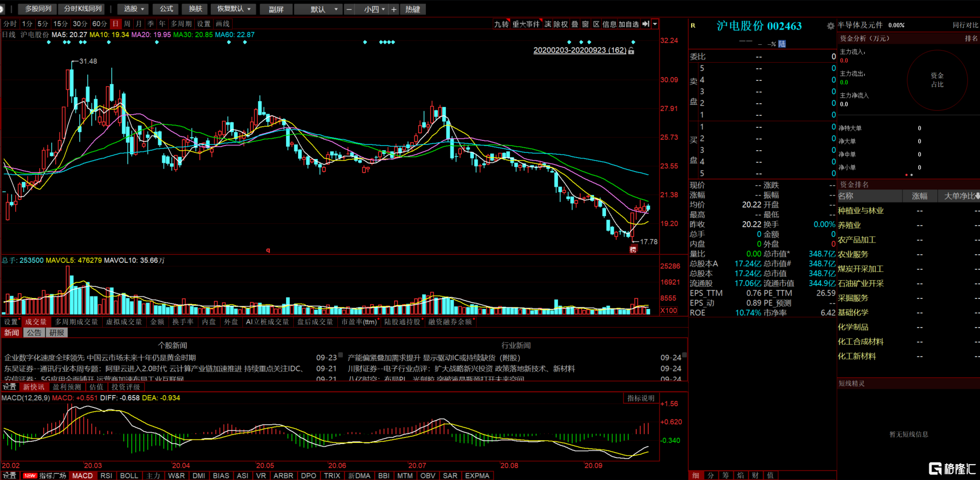Switch chart period to 周 weekly
The image size is (980, 480).
(x=127, y=24)
